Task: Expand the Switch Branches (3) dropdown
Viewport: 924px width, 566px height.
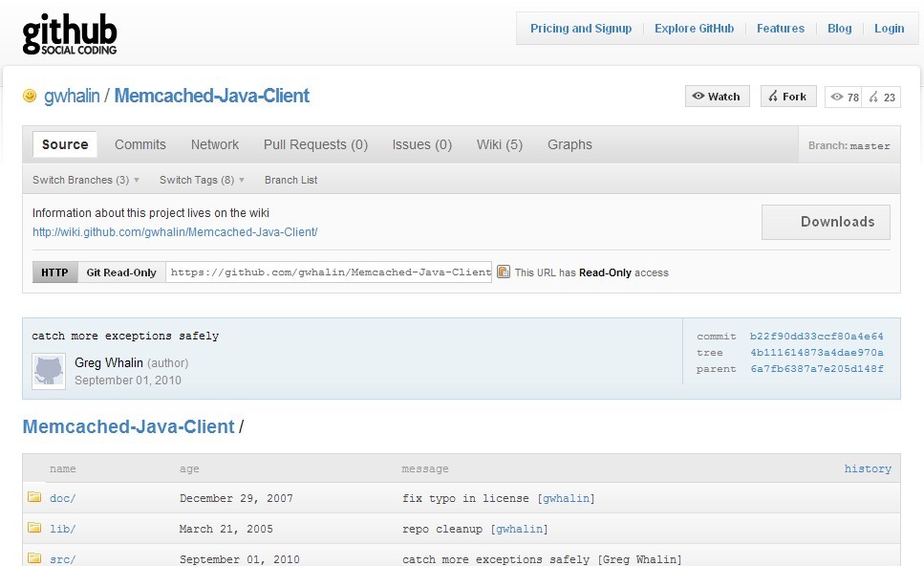Action: (x=86, y=180)
